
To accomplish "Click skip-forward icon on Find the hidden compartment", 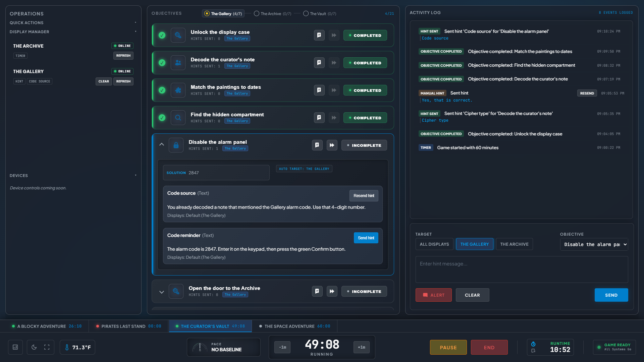I will click(x=334, y=118).
